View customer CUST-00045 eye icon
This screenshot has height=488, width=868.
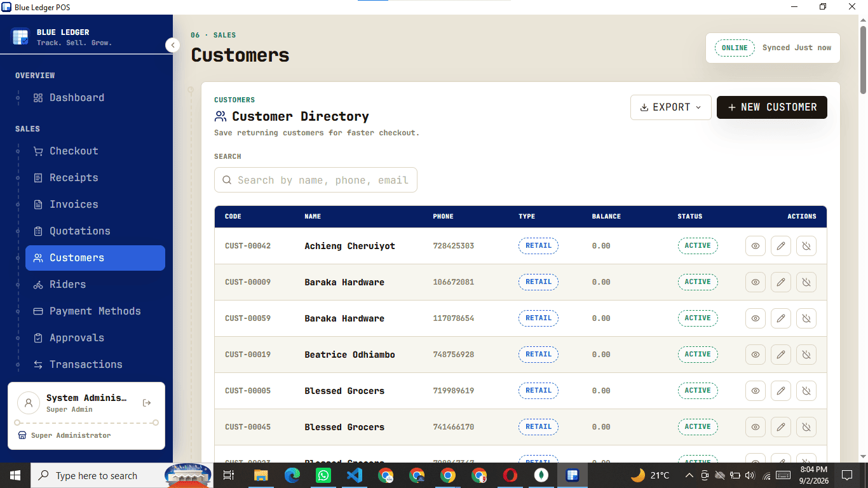[756, 427]
